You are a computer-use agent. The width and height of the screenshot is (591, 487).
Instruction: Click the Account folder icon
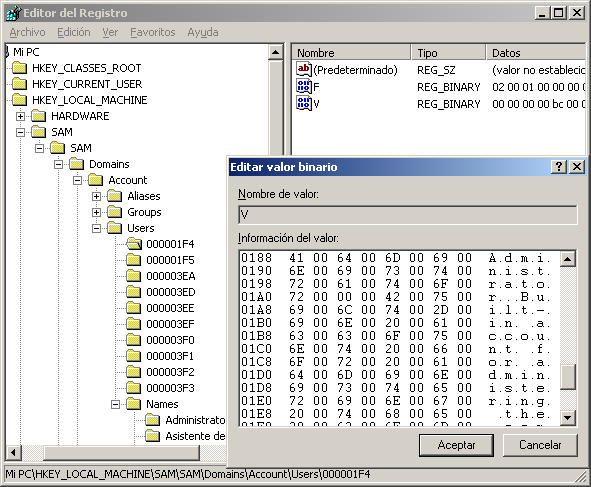[96, 180]
